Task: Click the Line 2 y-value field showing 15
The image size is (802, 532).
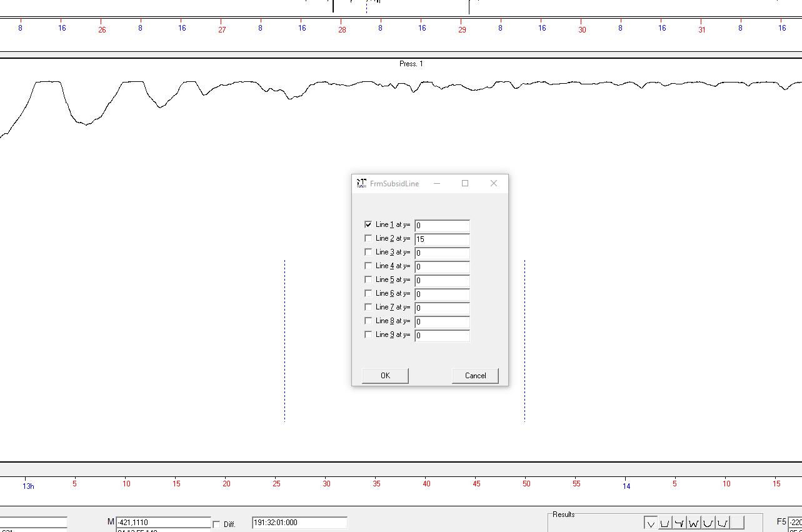Action: coord(442,239)
